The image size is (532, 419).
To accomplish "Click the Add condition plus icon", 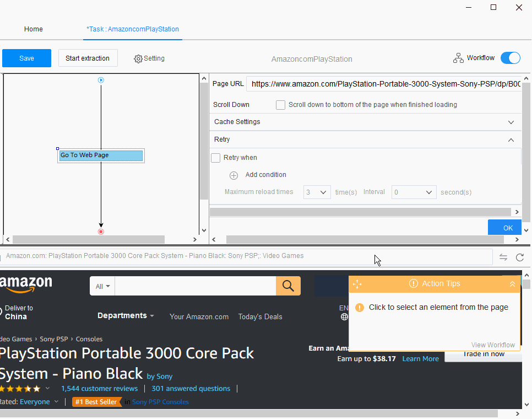I will 234,175.
